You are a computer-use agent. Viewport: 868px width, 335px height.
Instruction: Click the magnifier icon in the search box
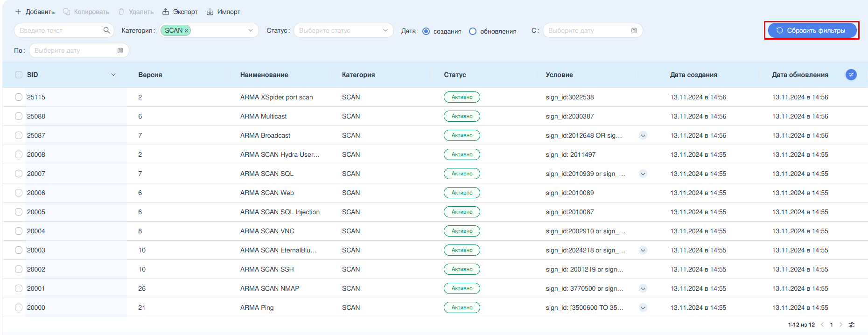click(106, 30)
